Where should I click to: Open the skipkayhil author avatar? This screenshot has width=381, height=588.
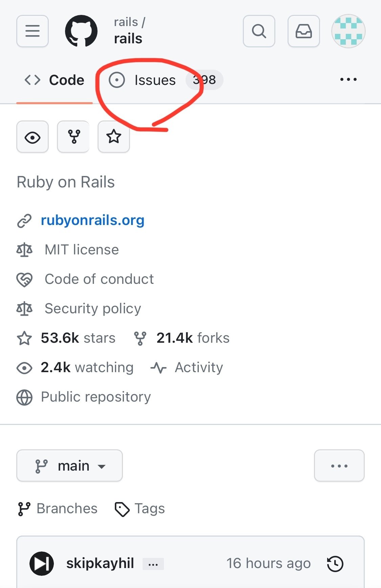[x=42, y=564]
